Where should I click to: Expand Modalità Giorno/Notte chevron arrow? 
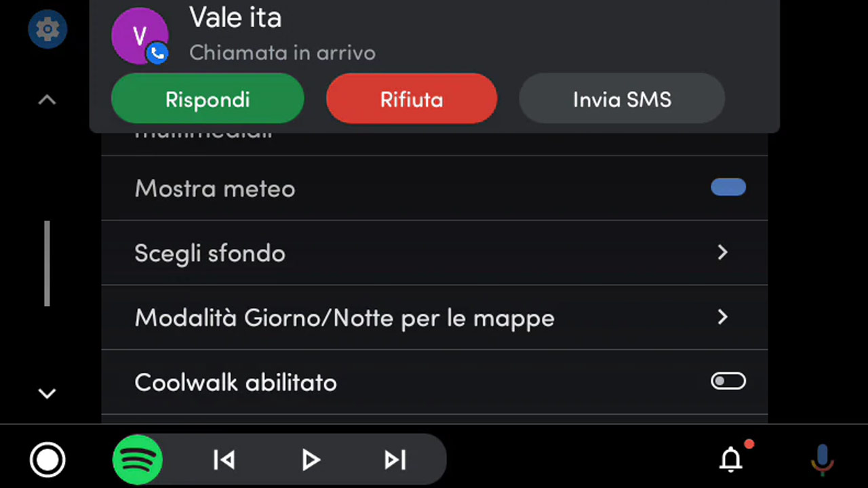723,317
